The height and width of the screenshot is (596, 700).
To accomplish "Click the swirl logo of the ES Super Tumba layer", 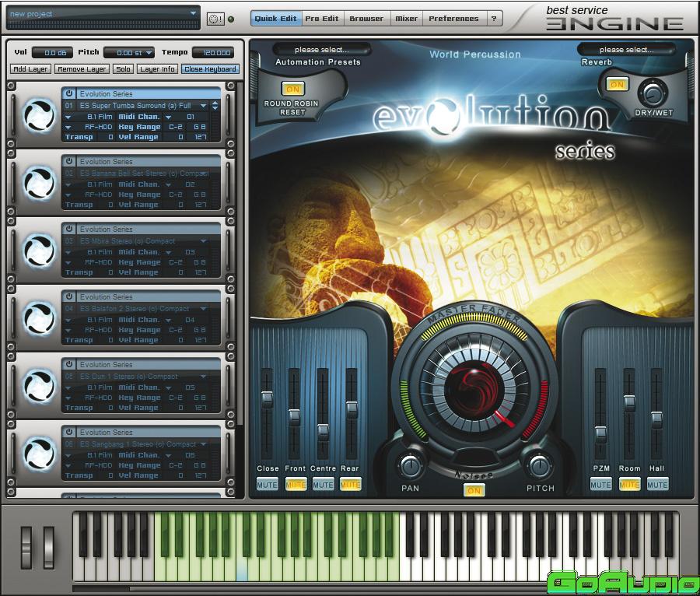I will coord(40,115).
